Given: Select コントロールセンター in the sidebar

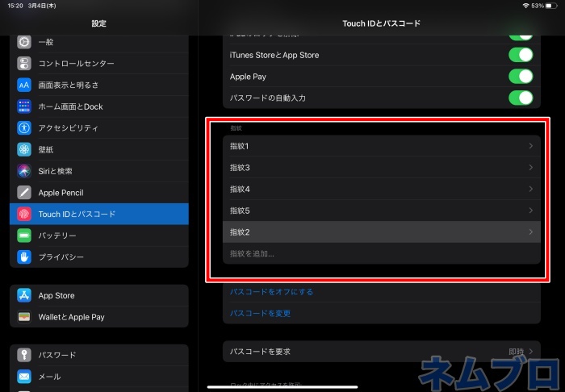Looking at the screenshot, I should 99,64.
